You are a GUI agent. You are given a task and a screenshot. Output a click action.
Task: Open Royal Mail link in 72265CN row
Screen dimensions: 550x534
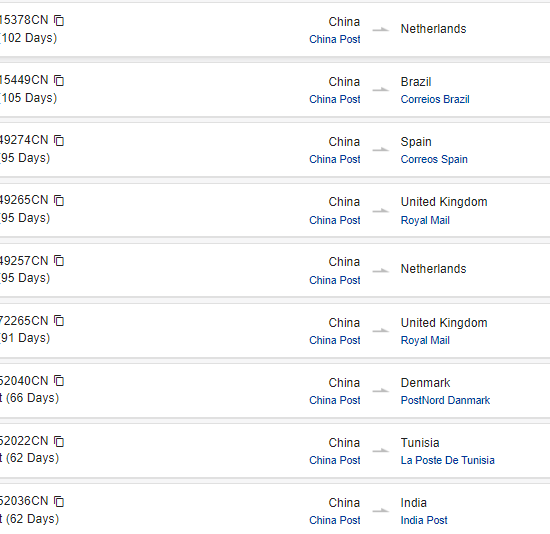click(x=425, y=340)
